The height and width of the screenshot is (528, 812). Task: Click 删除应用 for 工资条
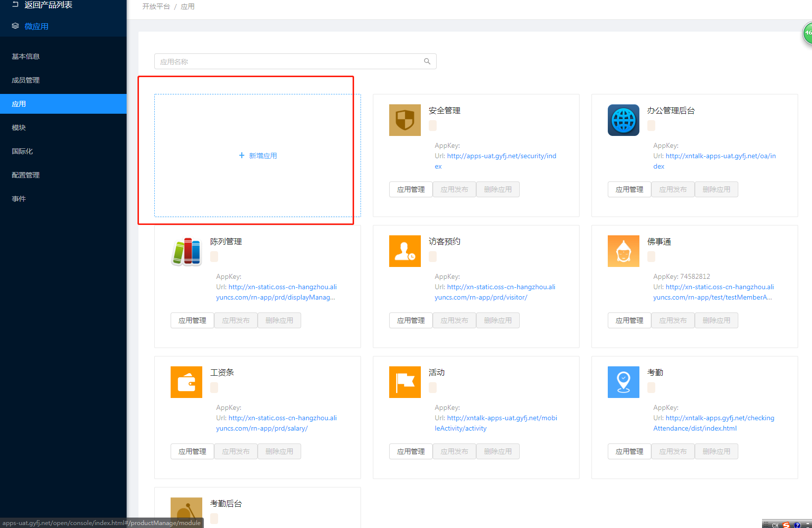click(x=279, y=451)
